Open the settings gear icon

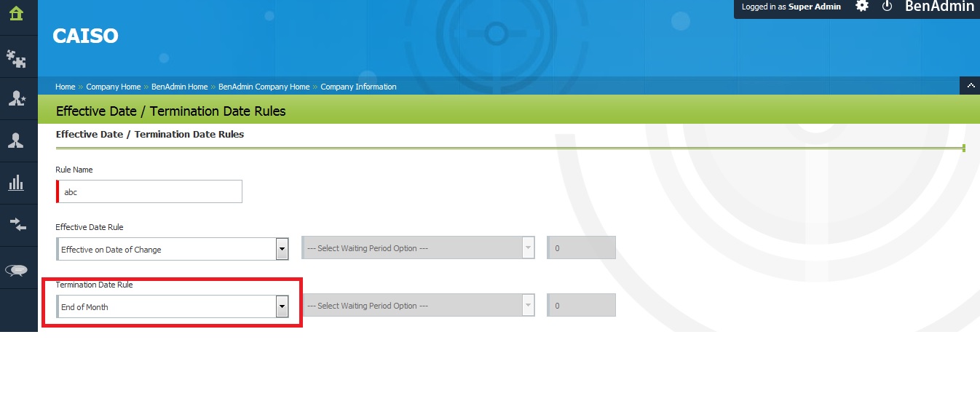click(x=862, y=6)
